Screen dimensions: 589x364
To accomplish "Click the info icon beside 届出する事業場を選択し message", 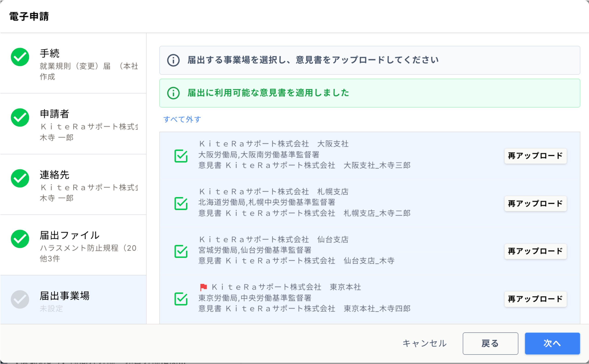I will pos(173,60).
